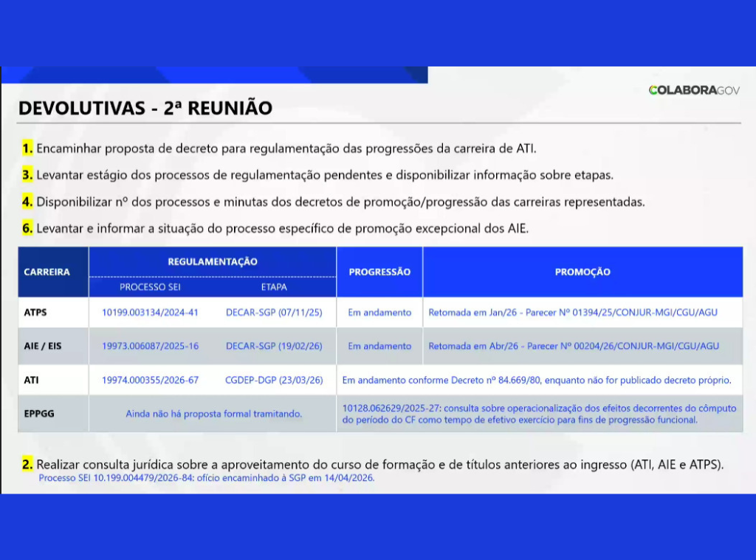Click the ColaboraGov logo

(x=694, y=90)
